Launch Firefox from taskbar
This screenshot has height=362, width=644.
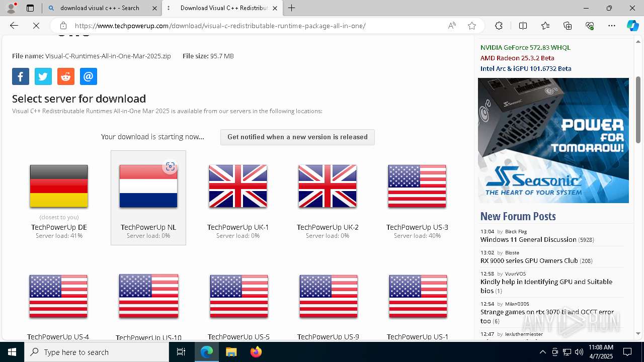coord(256,352)
